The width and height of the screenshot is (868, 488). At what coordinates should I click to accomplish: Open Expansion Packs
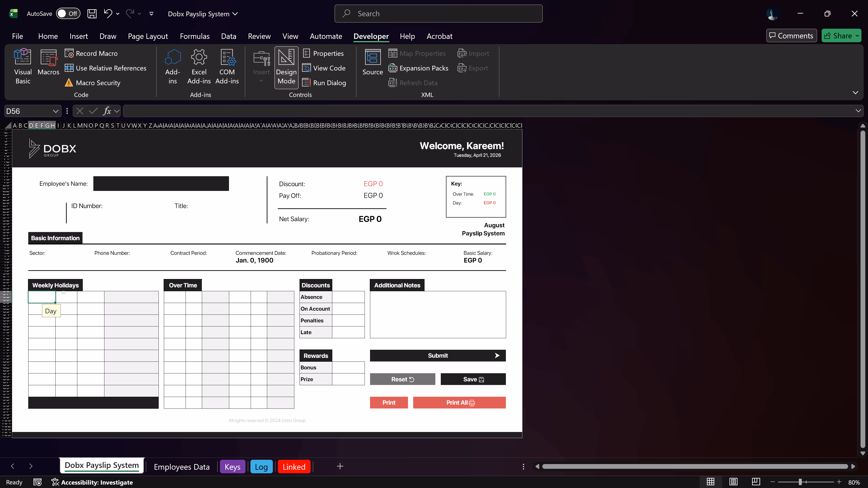tap(418, 68)
